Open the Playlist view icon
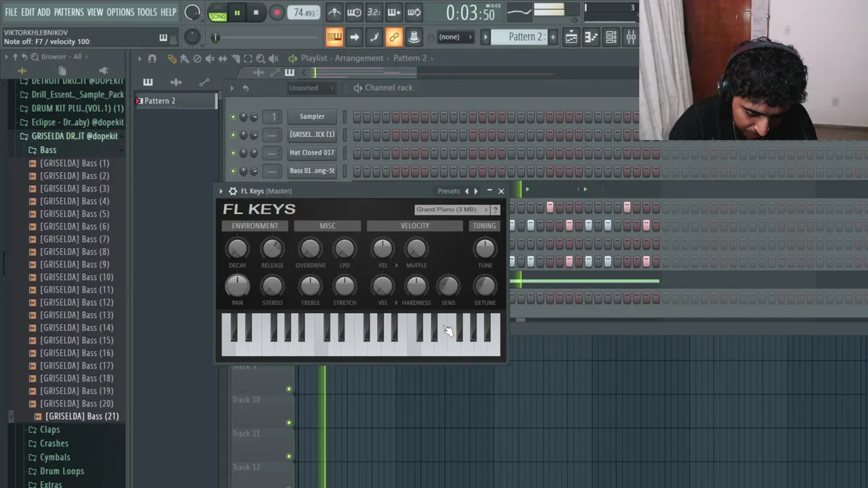The height and width of the screenshot is (488, 868). coord(571,37)
